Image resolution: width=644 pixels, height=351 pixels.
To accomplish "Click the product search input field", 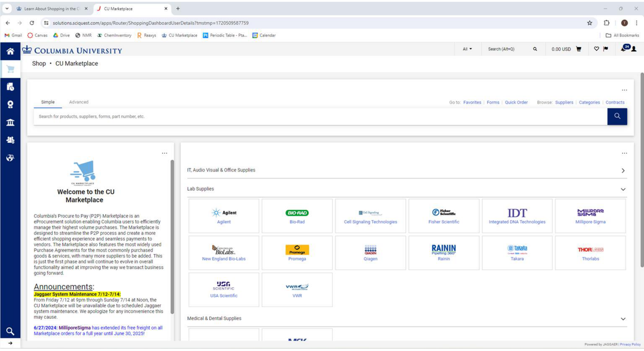I will click(320, 117).
